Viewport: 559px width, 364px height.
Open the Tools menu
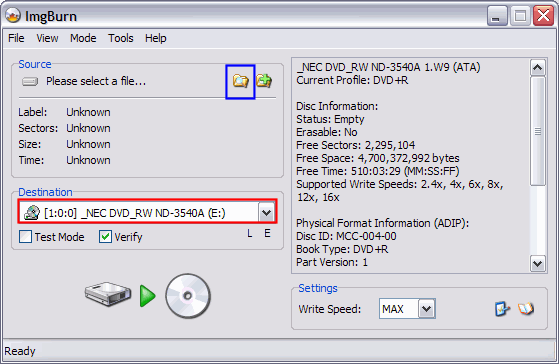tap(121, 38)
